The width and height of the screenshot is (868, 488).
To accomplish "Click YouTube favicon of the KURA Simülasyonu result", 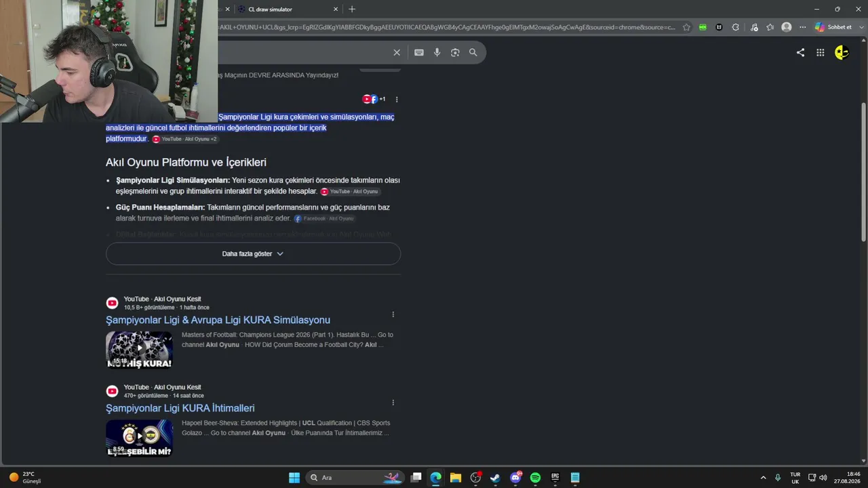I will [113, 303].
